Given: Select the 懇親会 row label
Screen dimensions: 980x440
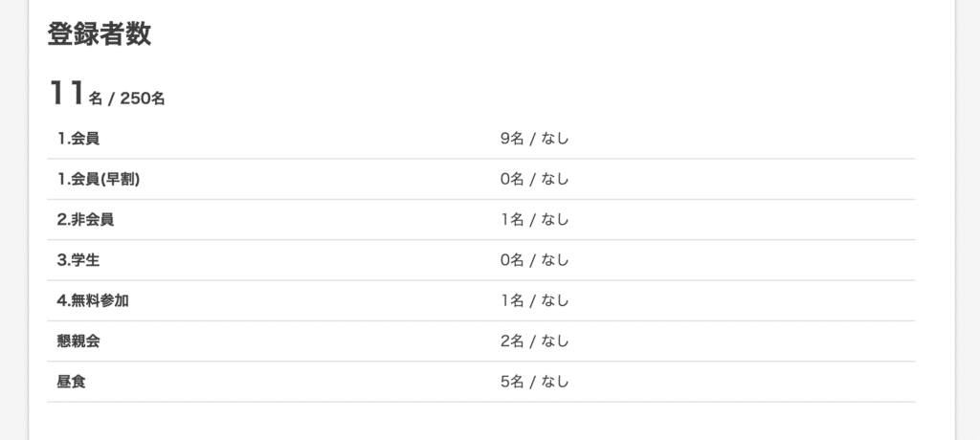Looking at the screenshot, I should 78,341.
